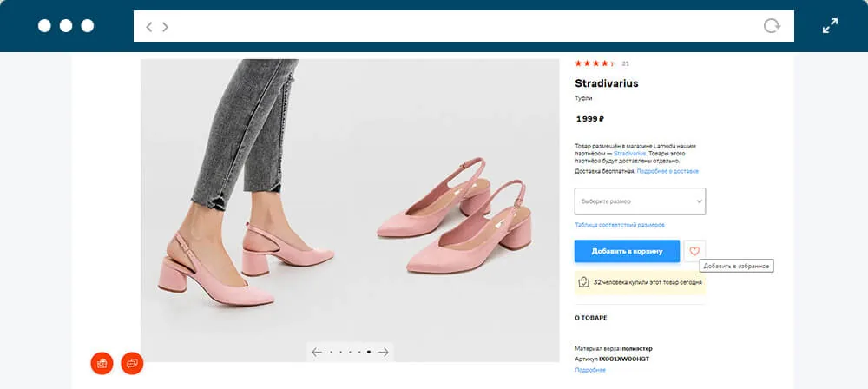Viewport: 868px width, 389px height.
Task: Open 'Таблица соответствий размеров' link
Action: pyautogui.click(x=620, y=225)
